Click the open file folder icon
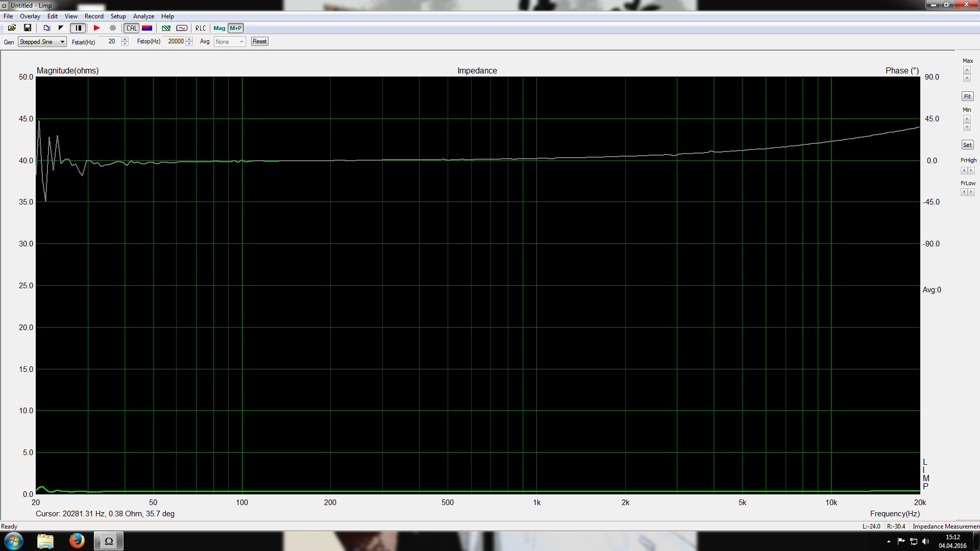Image resolution: width=980 pixels, height=551 pixels. 12,28
